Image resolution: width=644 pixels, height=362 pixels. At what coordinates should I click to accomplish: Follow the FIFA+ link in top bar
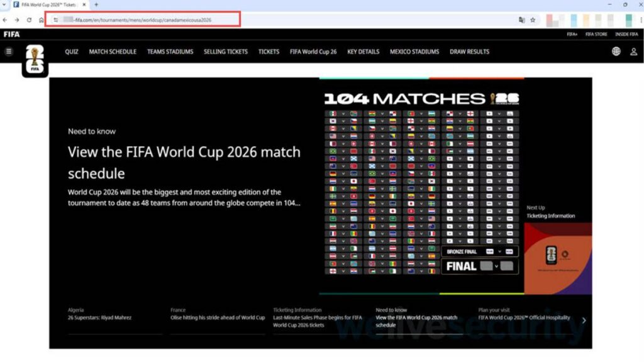[572, 35]
